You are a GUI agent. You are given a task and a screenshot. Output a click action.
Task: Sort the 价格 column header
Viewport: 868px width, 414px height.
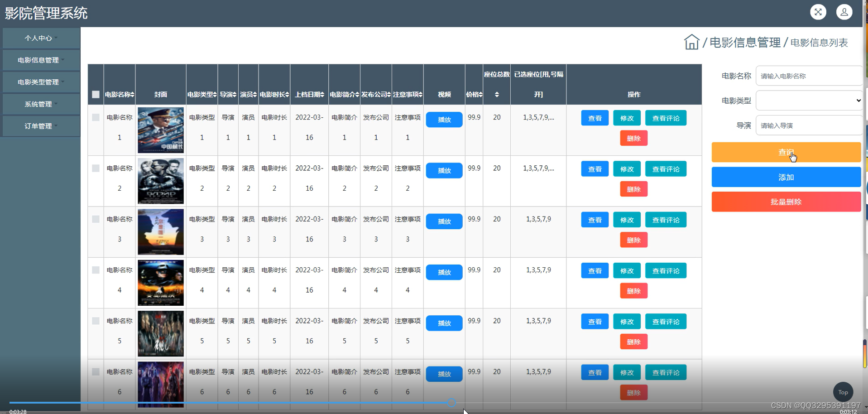click(x=474, y=95)
